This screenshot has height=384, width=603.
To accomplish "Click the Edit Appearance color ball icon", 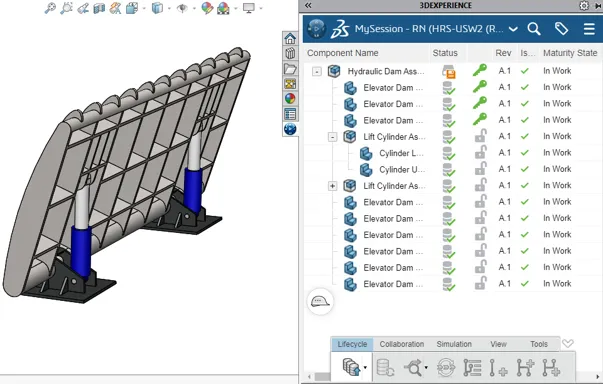I will pyautogui.click(x=207, y=8).
